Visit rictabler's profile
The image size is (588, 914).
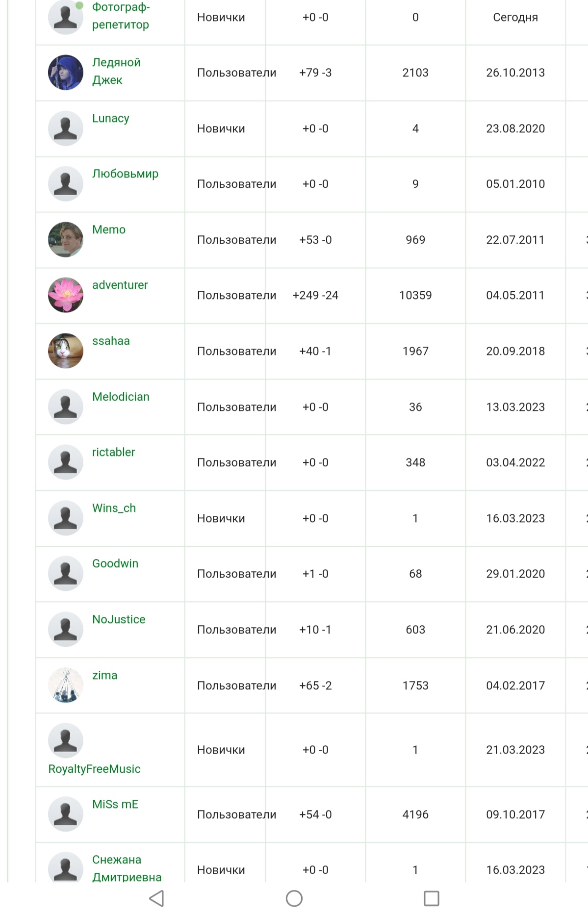pyautogui.click(x=113, y=452)
